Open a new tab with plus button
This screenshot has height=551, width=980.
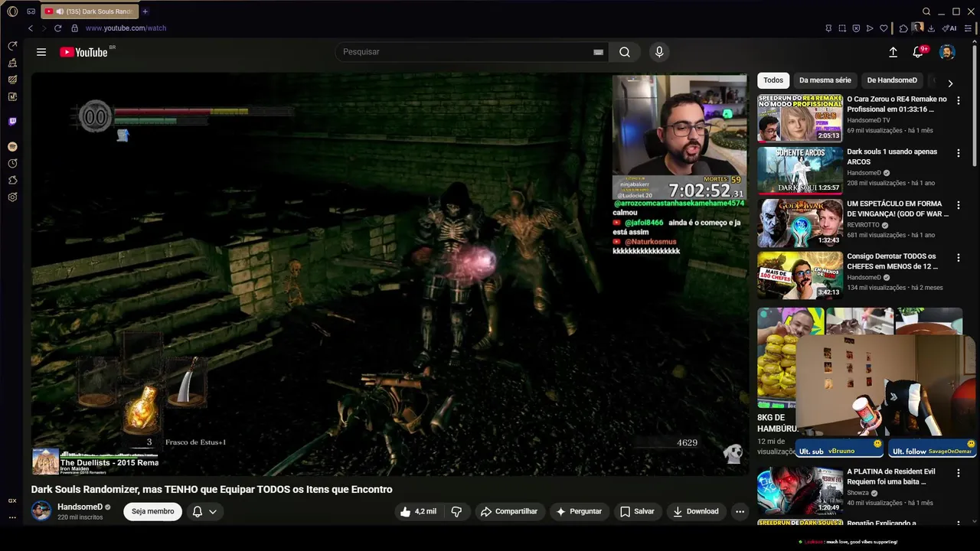click(x=145, y=11)
